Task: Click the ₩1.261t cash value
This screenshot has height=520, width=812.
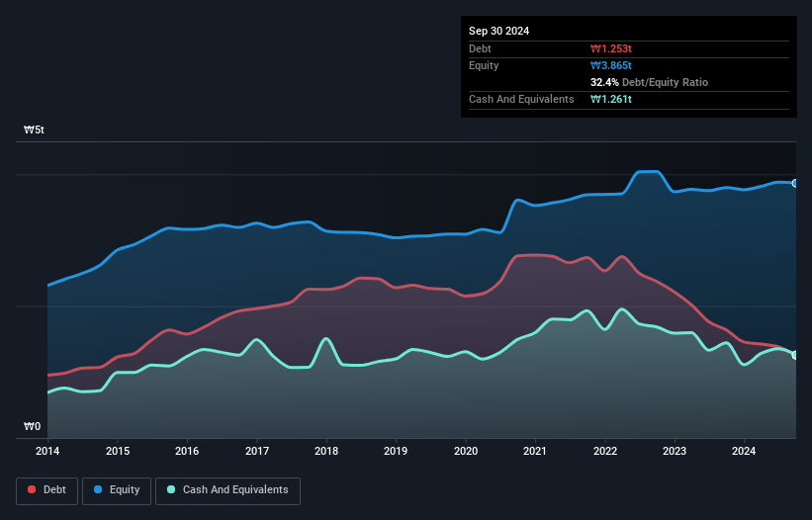Action: click(611, 99)
